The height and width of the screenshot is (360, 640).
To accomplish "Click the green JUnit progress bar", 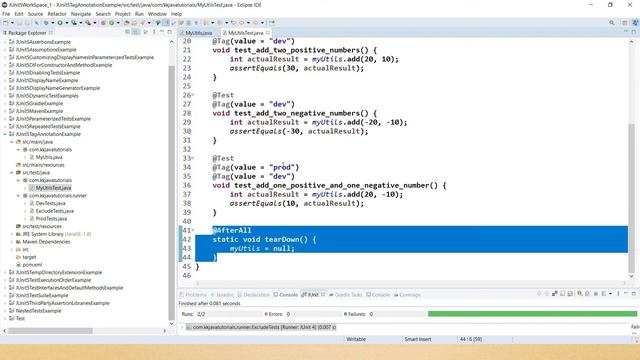I will point(532,314).
